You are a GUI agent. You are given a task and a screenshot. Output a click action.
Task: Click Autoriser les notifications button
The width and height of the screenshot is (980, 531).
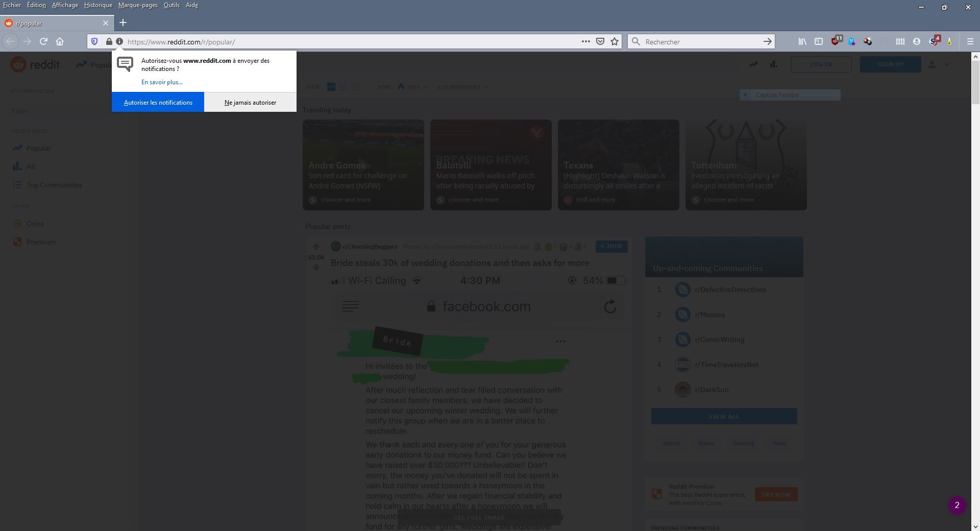pyautogui.click(x=158, y=102)
